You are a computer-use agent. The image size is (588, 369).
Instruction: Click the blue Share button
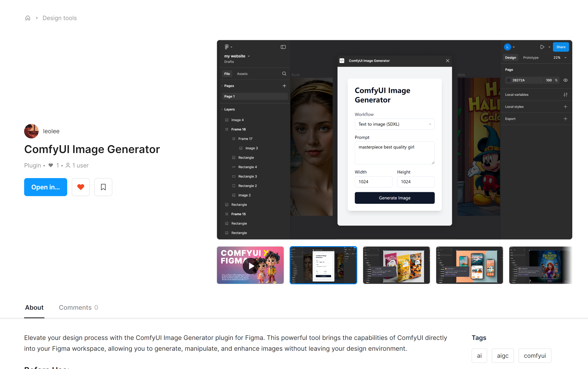coord(561,47)
